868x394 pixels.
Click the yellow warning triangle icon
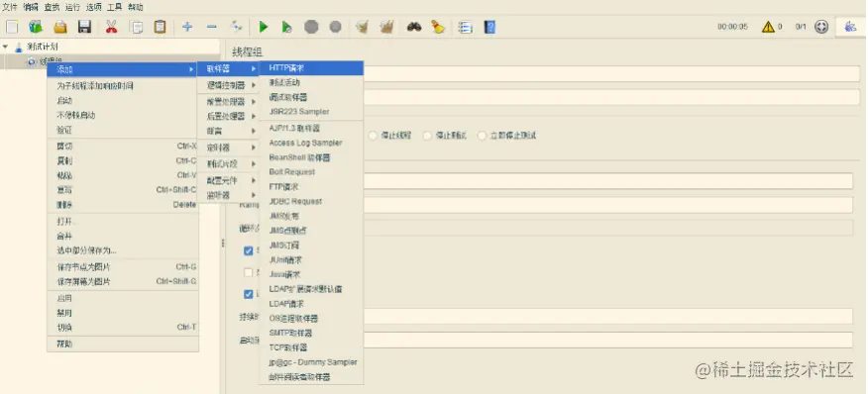coord(768,27)
